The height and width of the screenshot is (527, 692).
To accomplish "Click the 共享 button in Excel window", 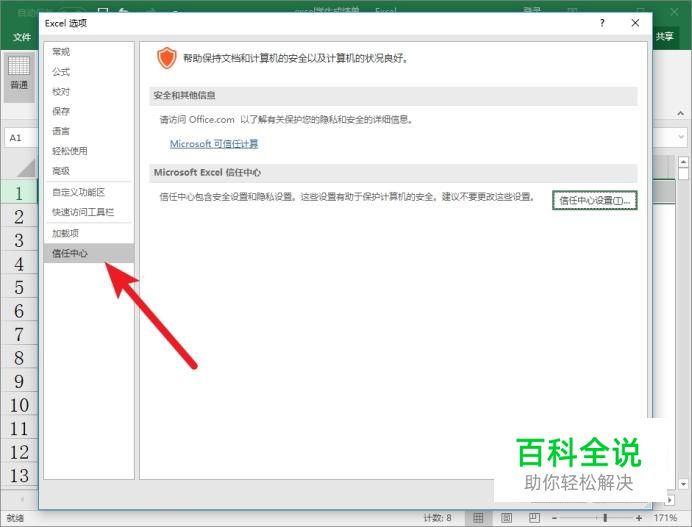I will click(x=664, y=36).
